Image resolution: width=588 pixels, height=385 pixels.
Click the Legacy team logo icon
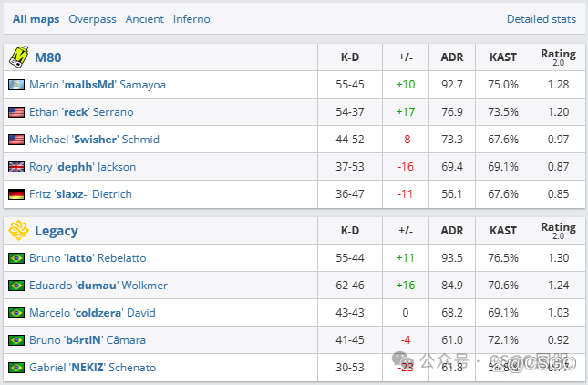[x=18, y=231]
